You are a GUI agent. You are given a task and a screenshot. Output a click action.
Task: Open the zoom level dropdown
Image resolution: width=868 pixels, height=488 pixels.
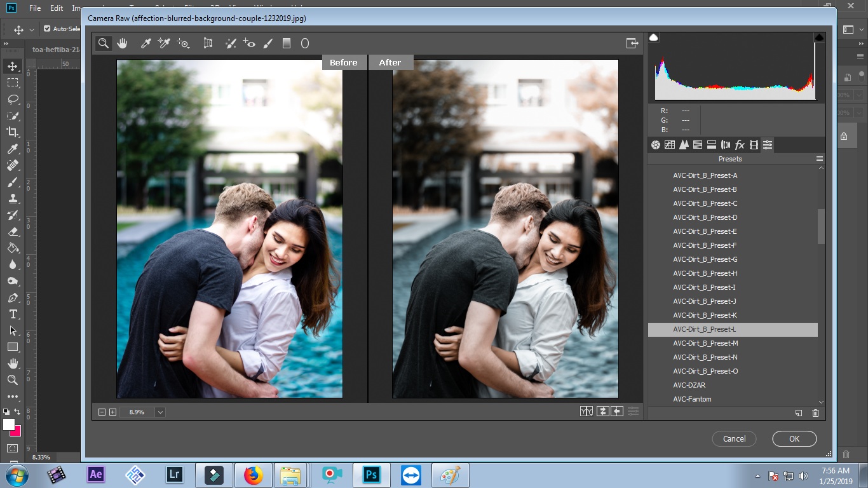click(160, 412)
